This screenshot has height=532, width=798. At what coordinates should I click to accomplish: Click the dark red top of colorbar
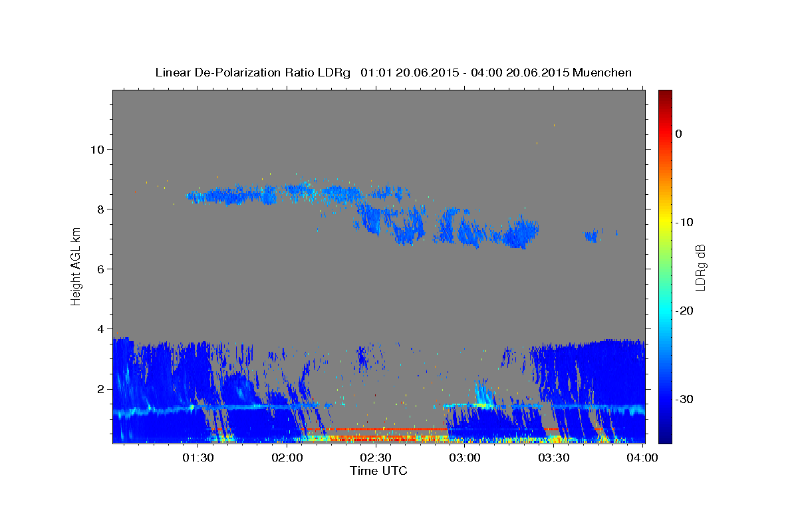click(x=665, y=95)
